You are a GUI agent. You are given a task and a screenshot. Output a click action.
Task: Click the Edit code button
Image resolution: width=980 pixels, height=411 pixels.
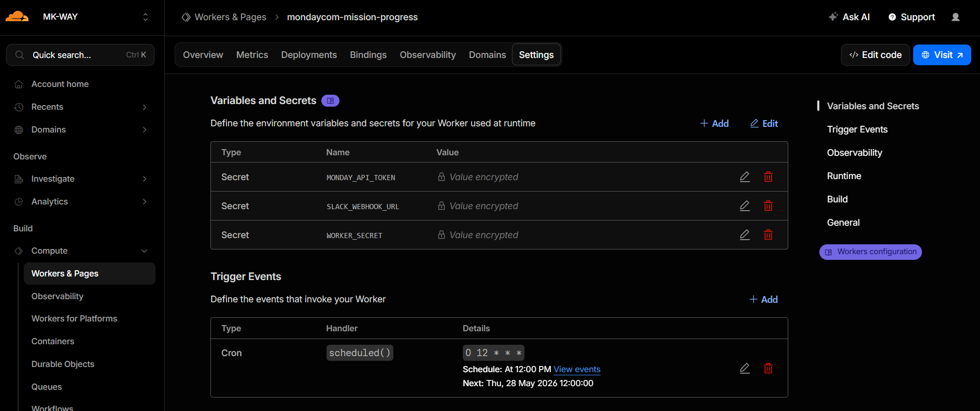875,55
